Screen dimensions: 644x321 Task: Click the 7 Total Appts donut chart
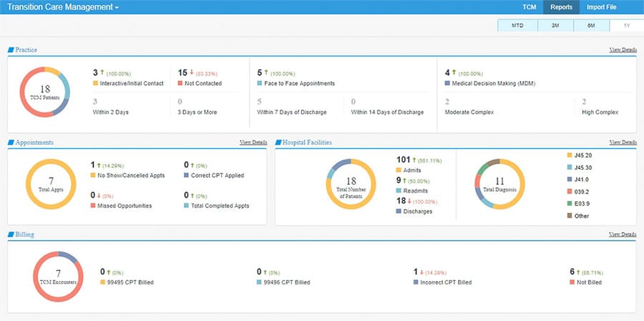(x=51, y=184)
